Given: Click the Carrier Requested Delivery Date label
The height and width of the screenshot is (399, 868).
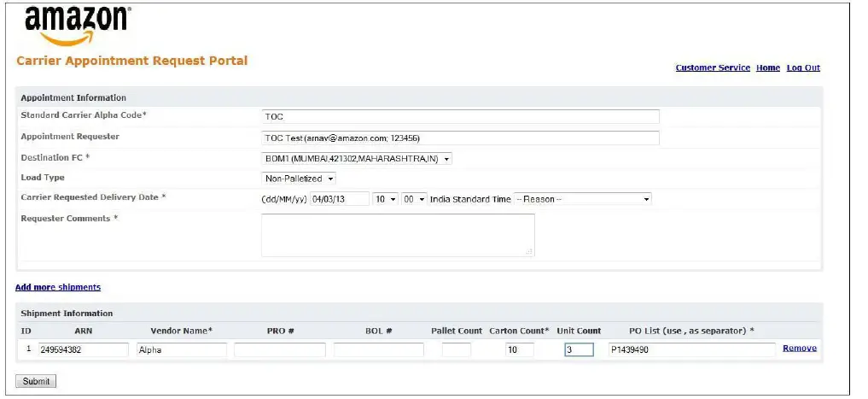Looking at the screenshot, I should [94, 197].
